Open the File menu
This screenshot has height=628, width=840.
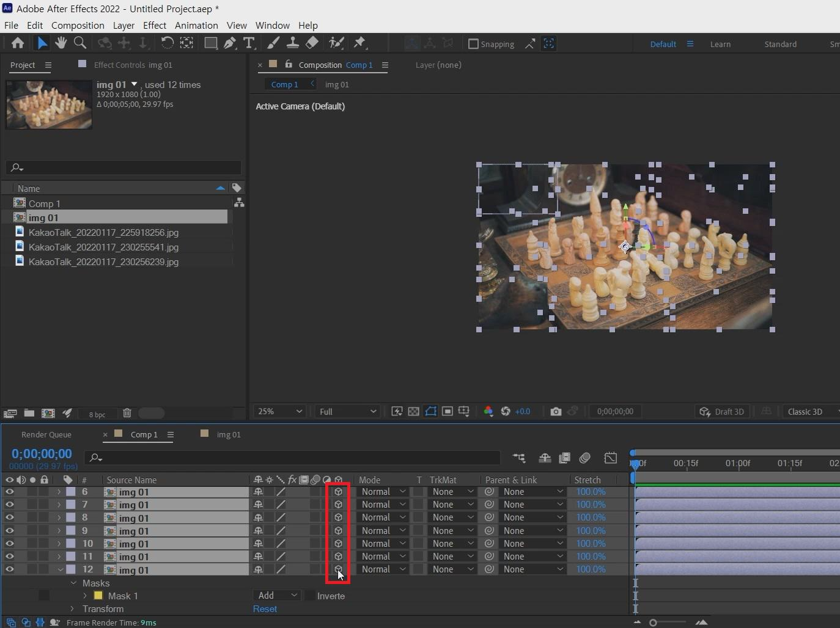(11, 25)
